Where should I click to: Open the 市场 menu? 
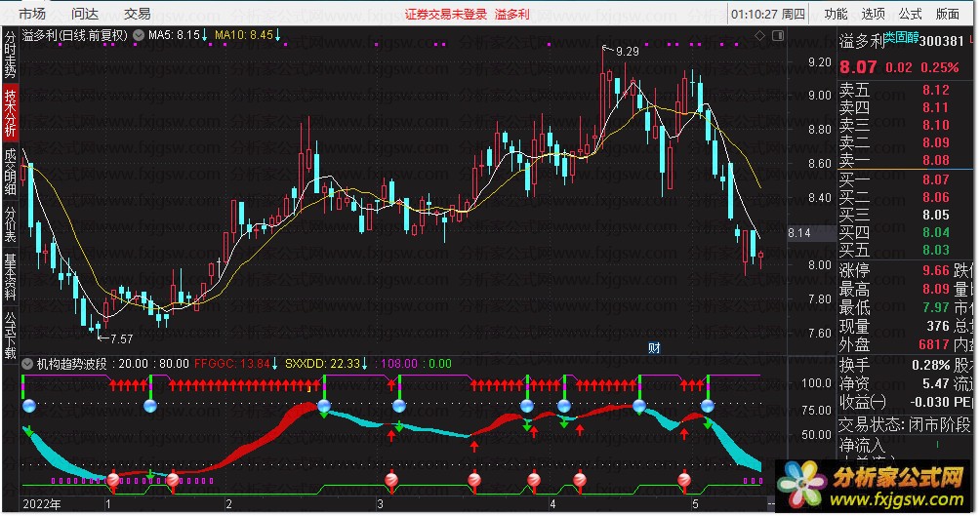[32, 13]
